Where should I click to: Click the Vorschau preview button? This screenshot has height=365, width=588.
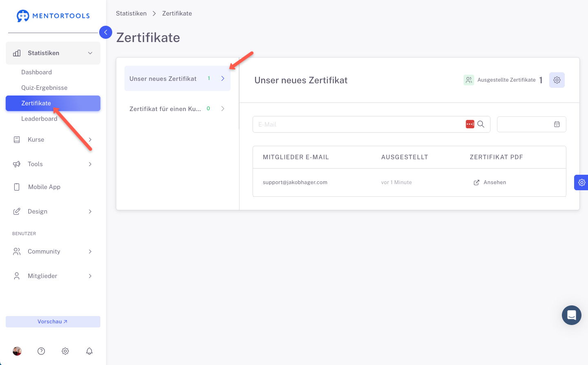pyautogui.click(x=53, y=322)
